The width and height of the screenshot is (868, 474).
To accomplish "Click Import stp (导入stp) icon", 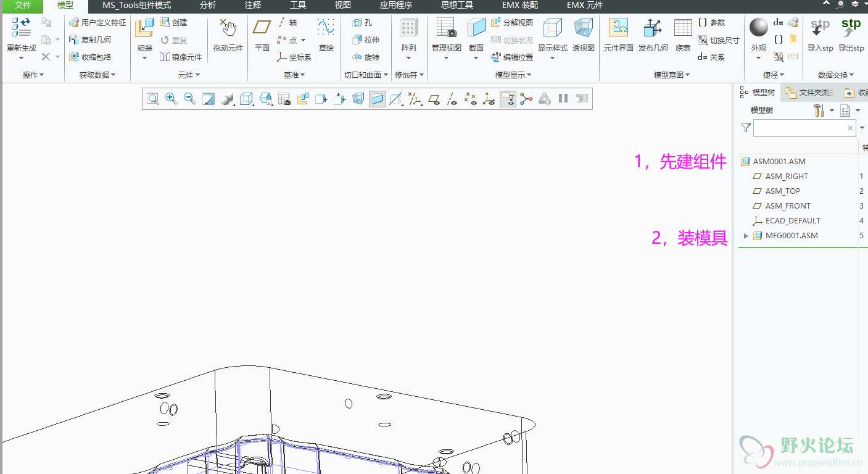I will coord(820,28).
